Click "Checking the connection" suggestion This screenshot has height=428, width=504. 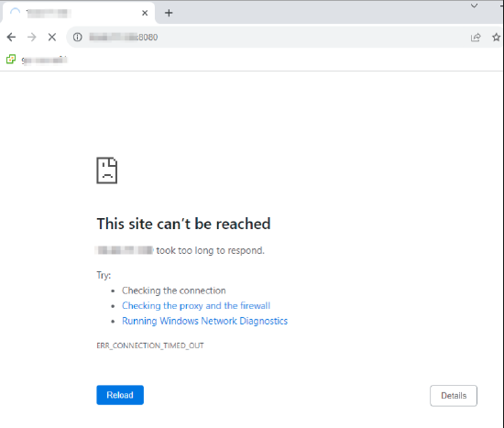click(x=173, y=291)
